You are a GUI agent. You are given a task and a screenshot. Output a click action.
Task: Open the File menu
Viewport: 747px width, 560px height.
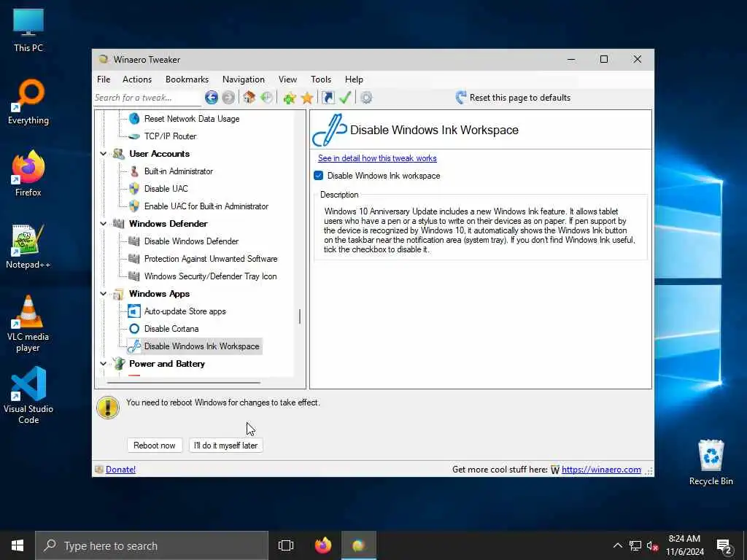(x=104, y=79)
